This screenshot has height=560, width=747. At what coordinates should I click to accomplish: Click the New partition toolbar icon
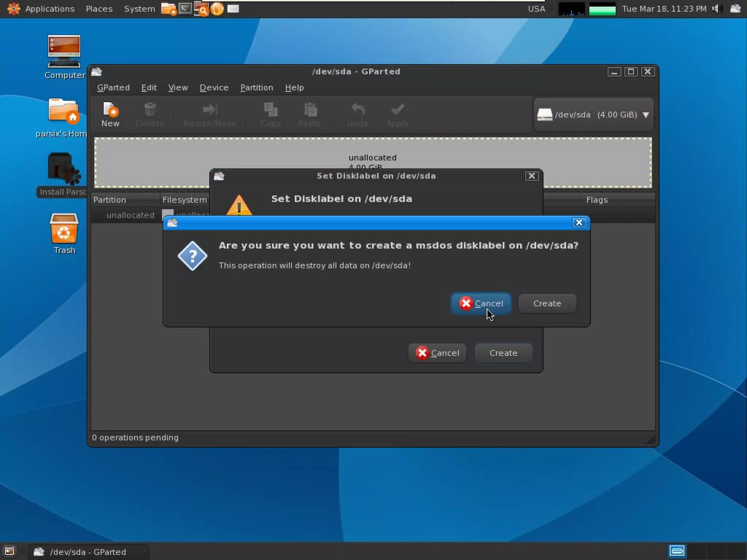click(x=110, y=114)
